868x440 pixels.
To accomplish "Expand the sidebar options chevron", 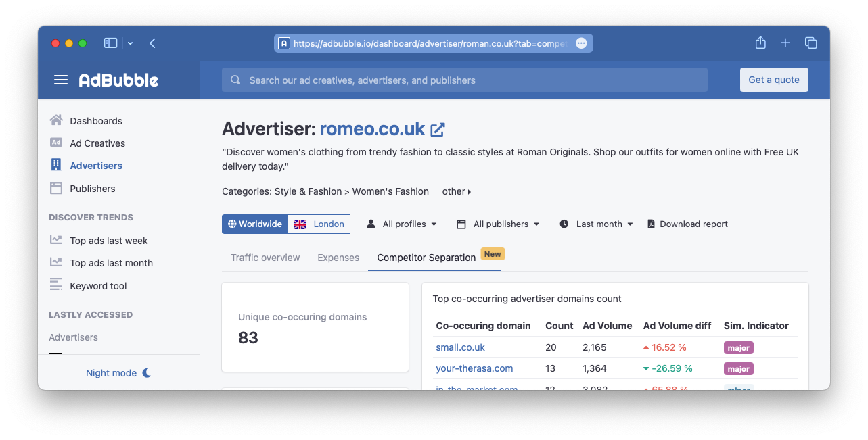I will (130, 43).
